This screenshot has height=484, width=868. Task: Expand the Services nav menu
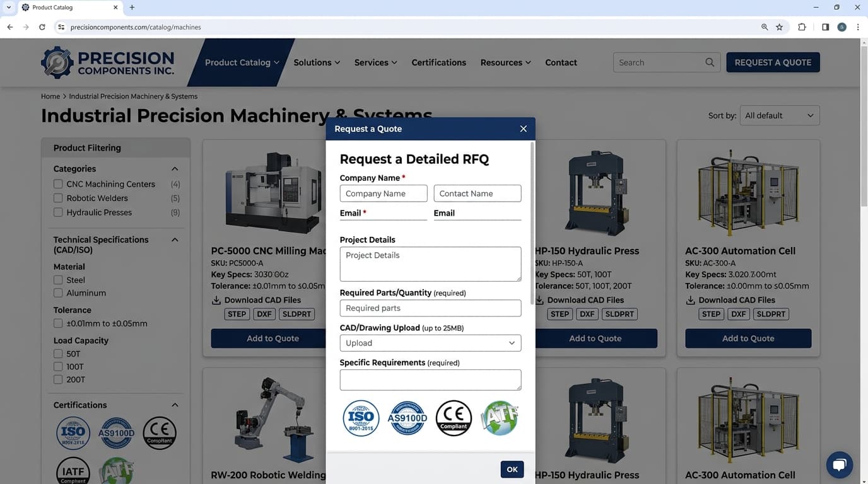click(376, 62)
